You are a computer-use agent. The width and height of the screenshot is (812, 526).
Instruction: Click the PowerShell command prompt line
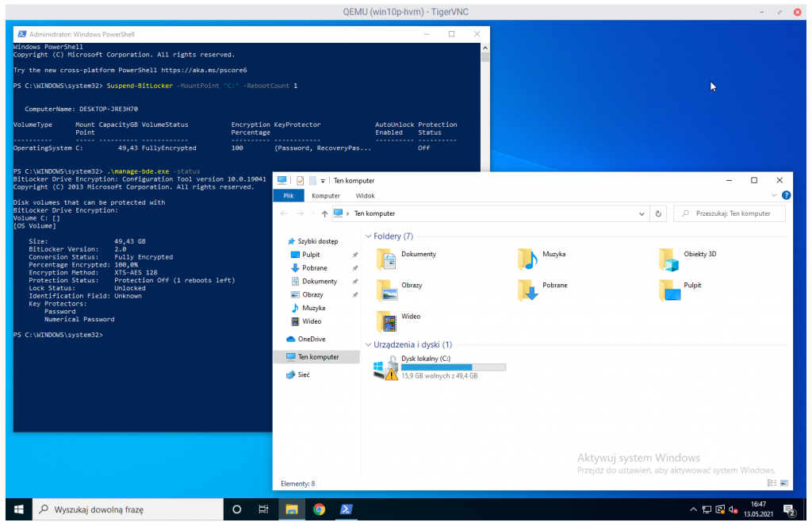(x=58, y=335)
